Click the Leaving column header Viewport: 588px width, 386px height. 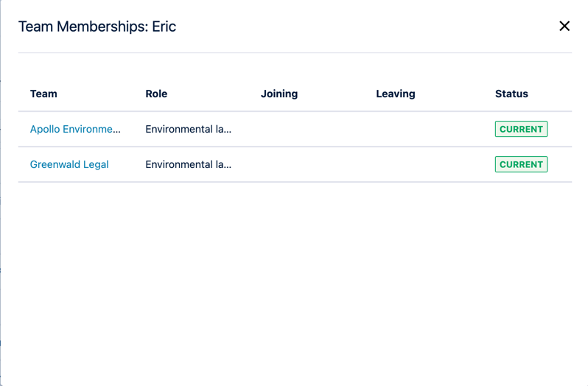click(x=396, y=94)
